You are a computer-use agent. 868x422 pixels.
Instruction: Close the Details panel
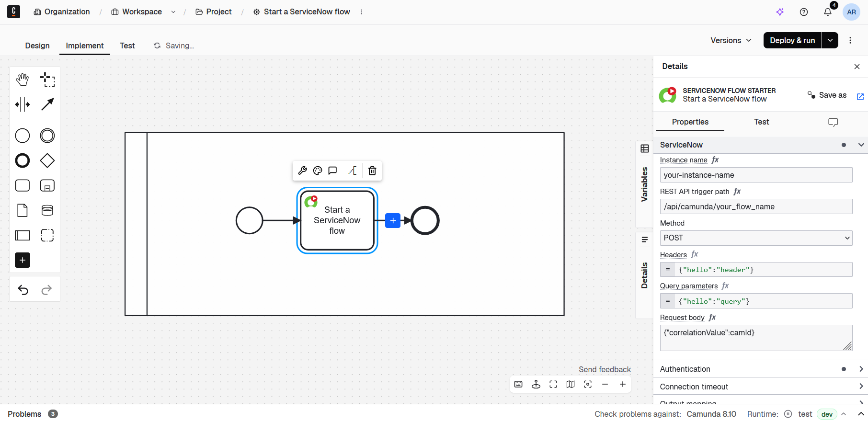click(x=857, y=67)
